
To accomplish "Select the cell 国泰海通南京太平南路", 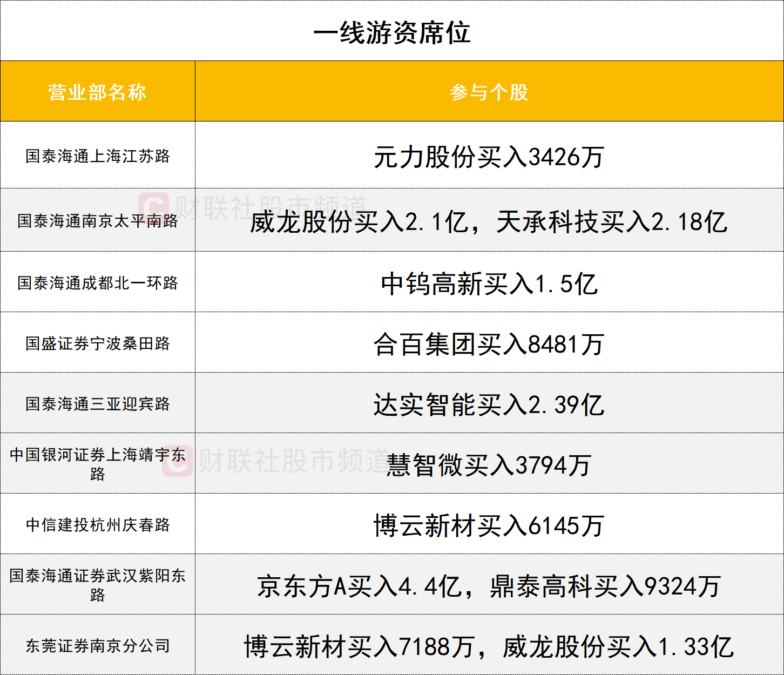I will click(x=98, y=220).
